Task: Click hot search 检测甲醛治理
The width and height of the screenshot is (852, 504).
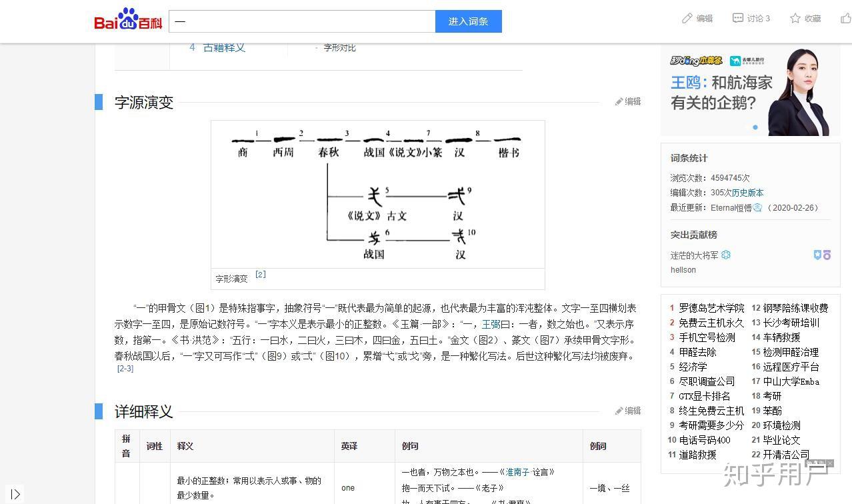Action: pyautogui.click(x=791, y=352)
